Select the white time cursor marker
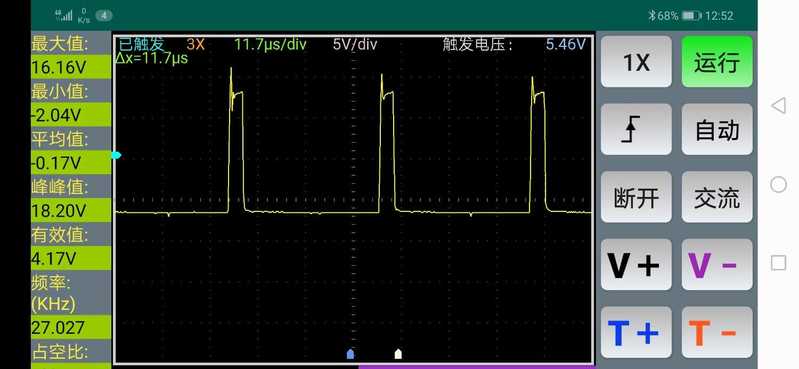799x369 pixels. click(398, 354)
